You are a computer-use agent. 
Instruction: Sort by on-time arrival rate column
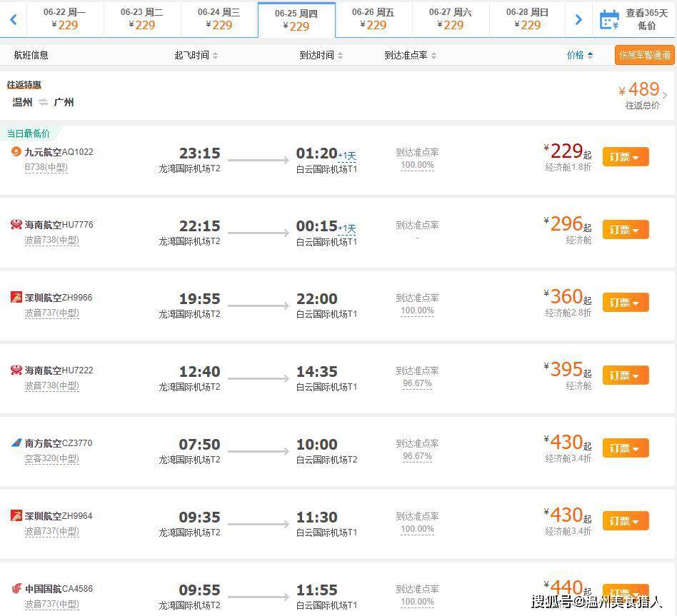[410, 55]
